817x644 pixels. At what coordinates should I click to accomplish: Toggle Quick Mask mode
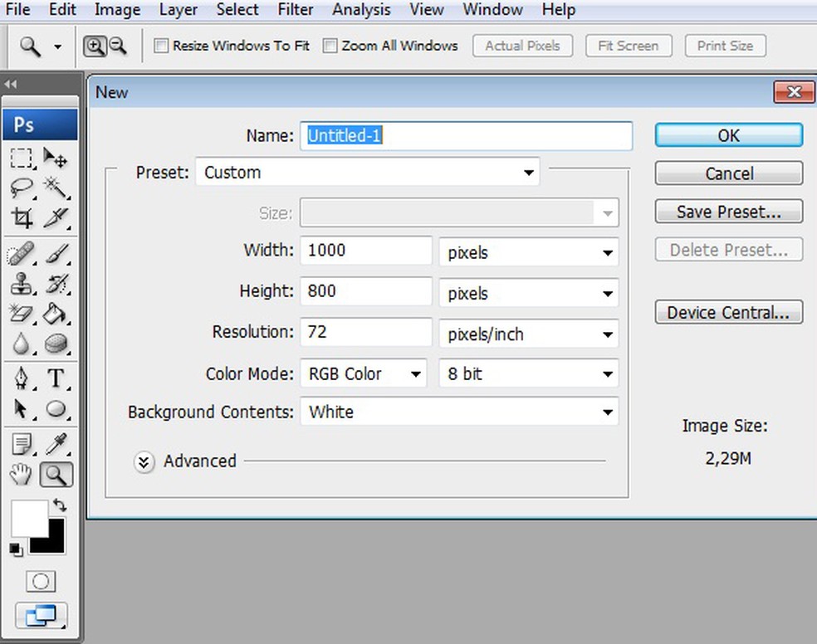[41, 582]
